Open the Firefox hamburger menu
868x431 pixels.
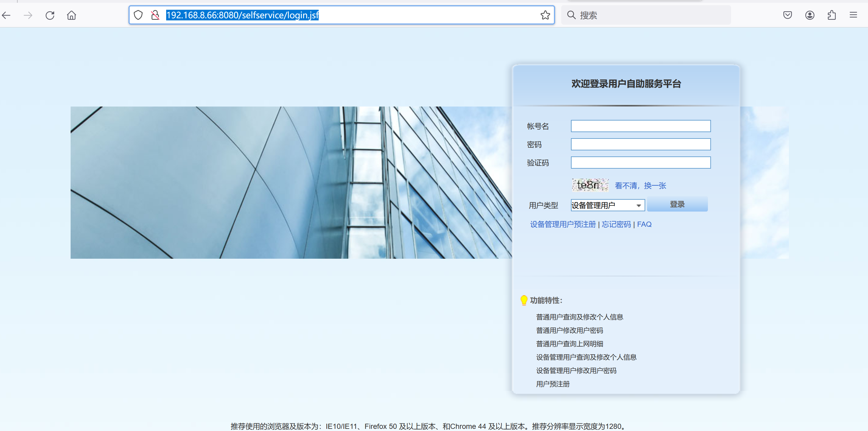853,15
